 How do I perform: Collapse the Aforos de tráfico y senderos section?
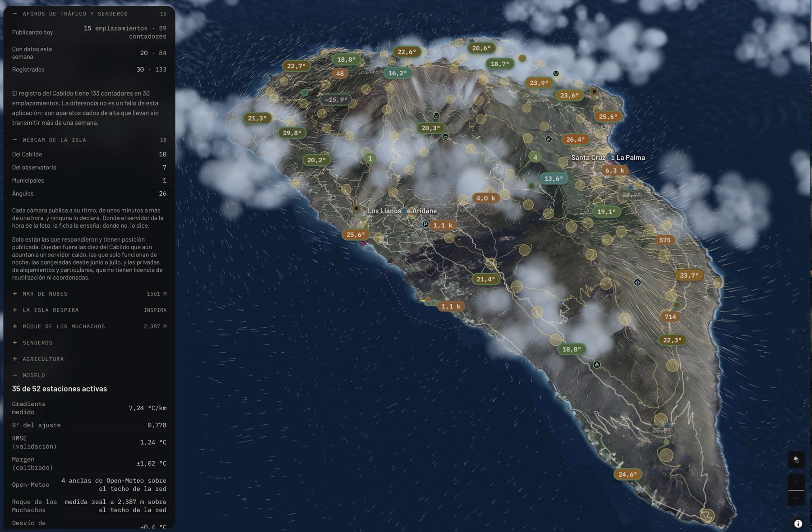(x=89, y=14)
